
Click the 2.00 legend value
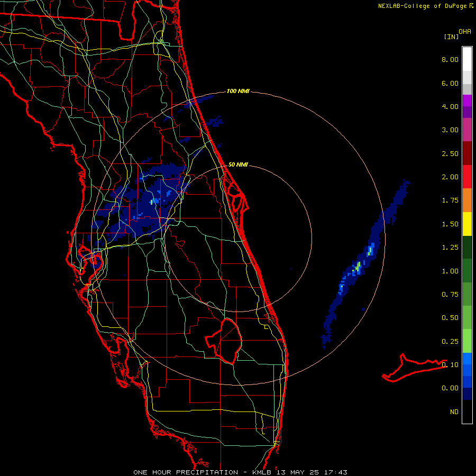pyautogui.click(x=450, y=177)
